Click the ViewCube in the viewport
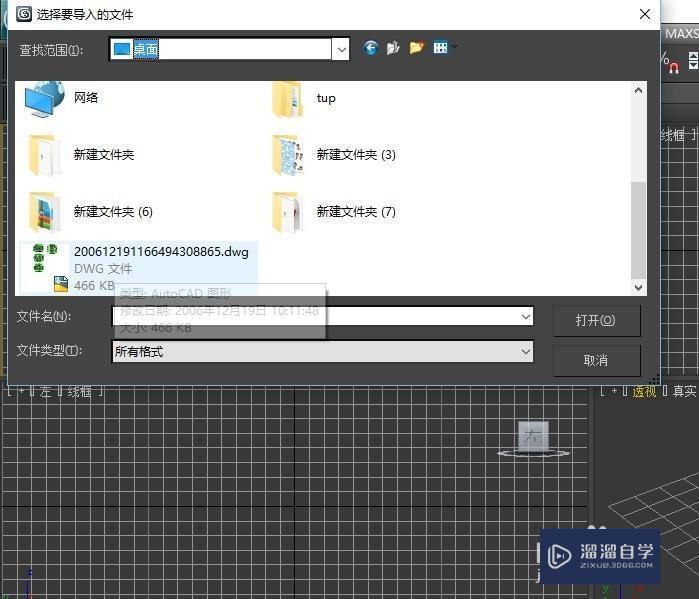699x599 pixels. (x=534, y=439)
